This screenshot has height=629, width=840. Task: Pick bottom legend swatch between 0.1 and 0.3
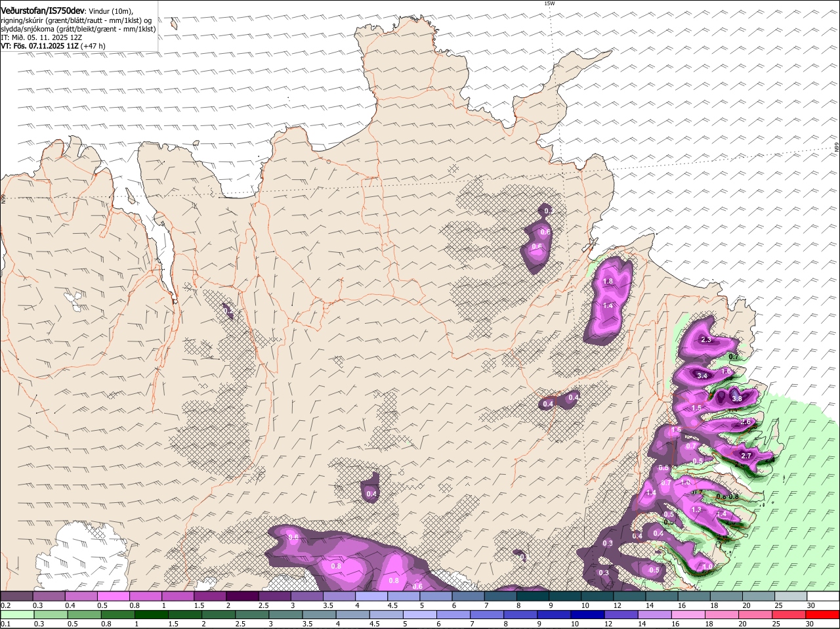pyautogui.click(x=17, y=614)
